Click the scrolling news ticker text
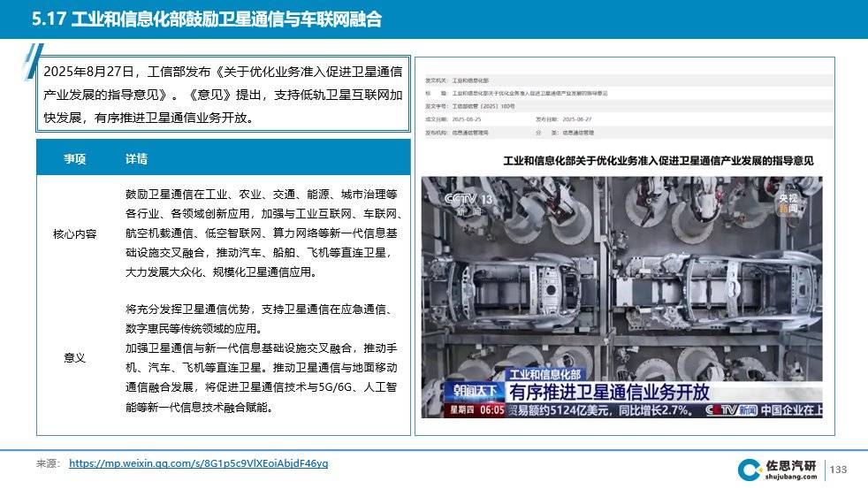Viewport: 868px width, 489px height. [610, 410]
